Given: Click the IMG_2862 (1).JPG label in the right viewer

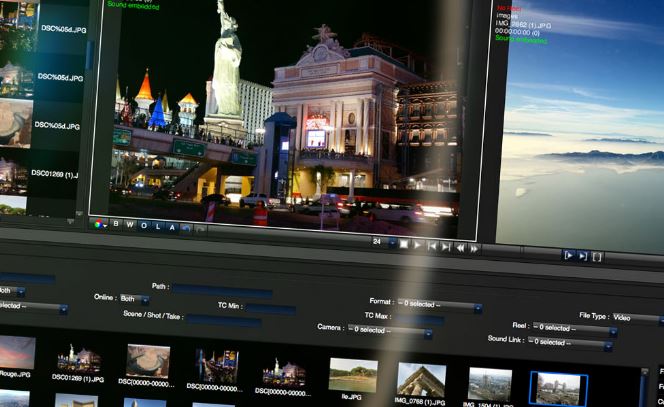Looking at the screenshot, I should [x=523, y=25].
